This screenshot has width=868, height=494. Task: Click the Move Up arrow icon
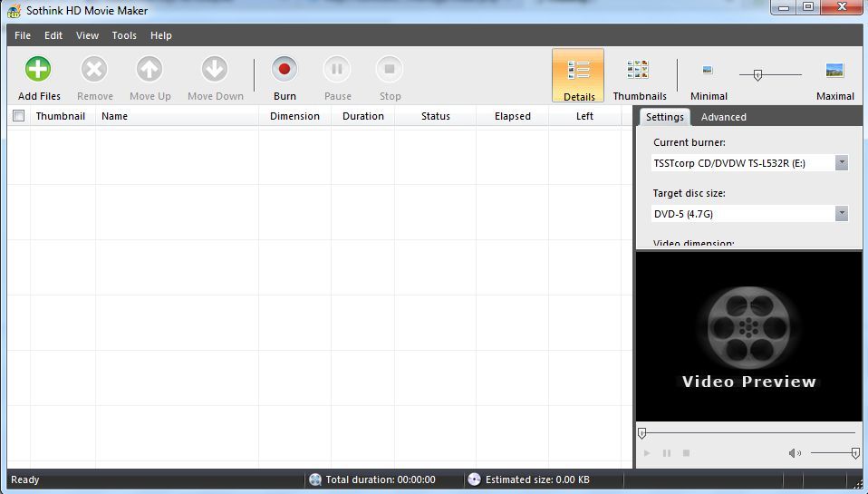click(x=149, y=69)
